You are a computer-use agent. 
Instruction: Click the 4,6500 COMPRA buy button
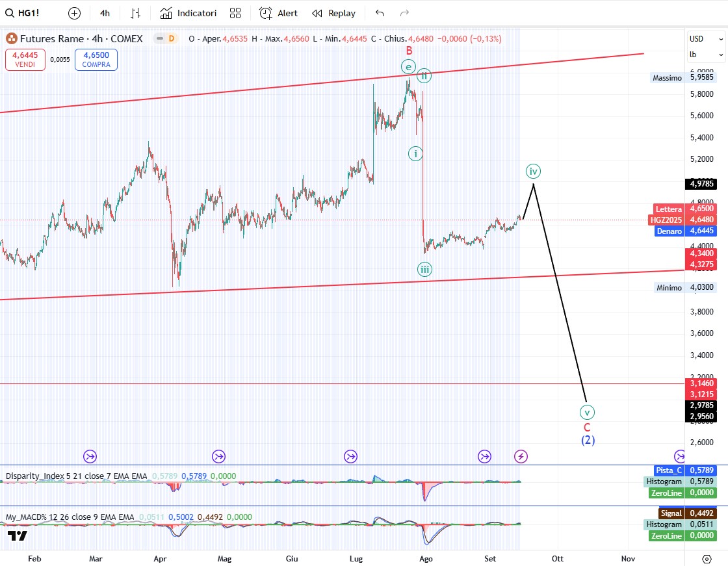[96, 59]
